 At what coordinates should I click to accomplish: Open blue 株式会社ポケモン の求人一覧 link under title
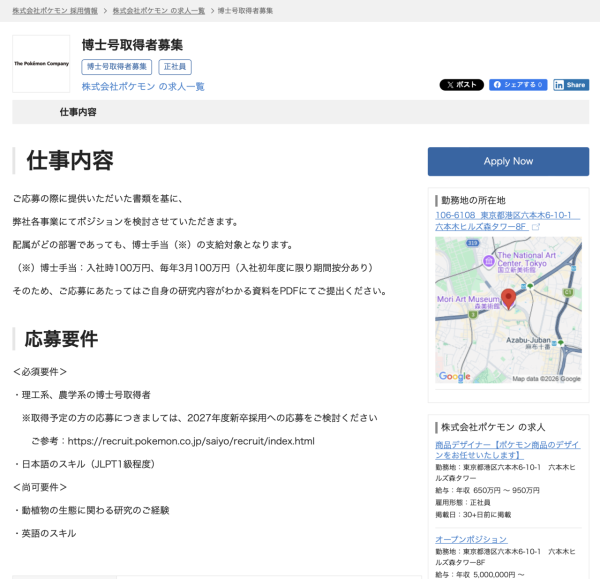click(x=143, y=87)
